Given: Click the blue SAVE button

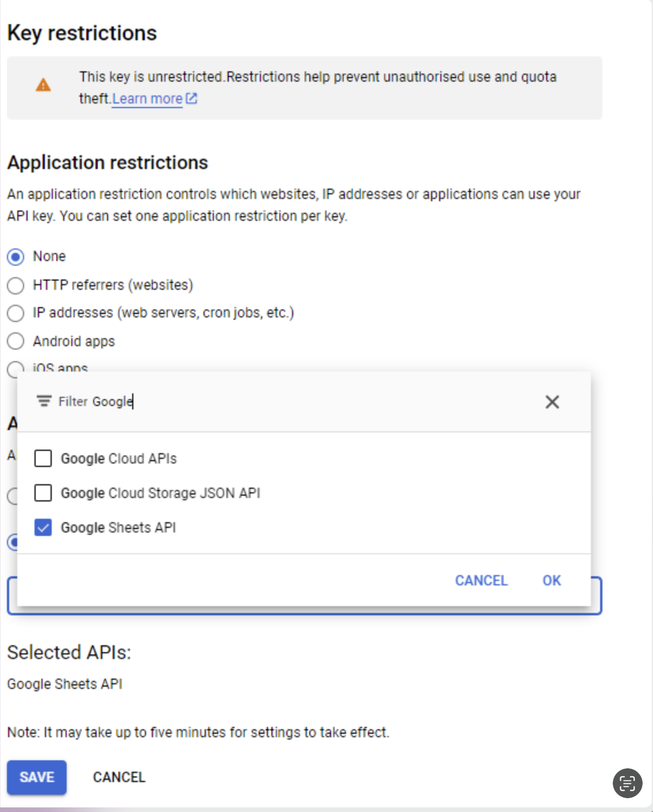Looking at the screenshot, I should click(x=37, y=777).
